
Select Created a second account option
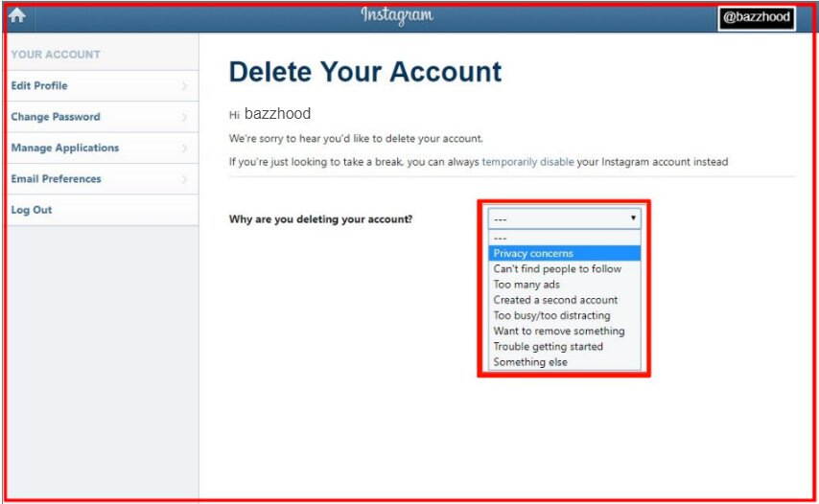pyautogui.click(x=564, y=300)
